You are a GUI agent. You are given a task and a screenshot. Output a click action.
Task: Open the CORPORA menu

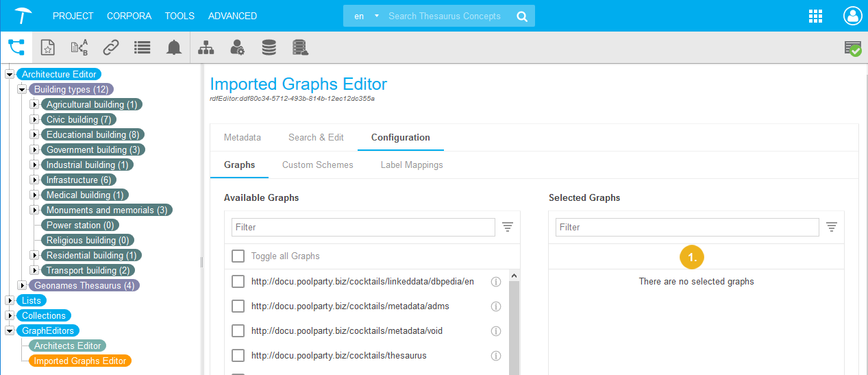click(x=129, y=16)
